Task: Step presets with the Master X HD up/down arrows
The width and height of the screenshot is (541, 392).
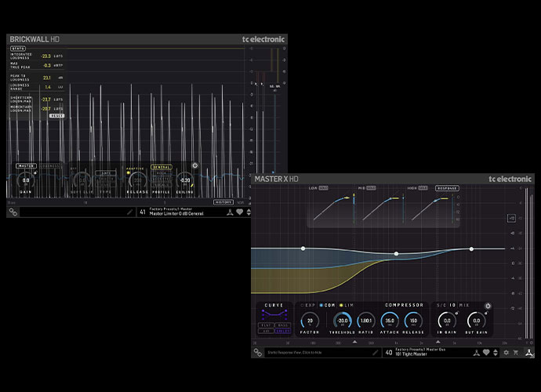Action: (496, 353)
